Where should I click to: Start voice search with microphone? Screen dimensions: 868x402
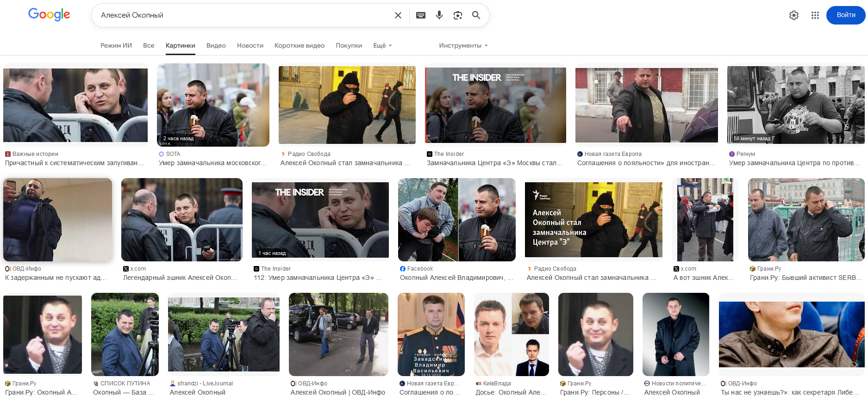click(439, 15)
